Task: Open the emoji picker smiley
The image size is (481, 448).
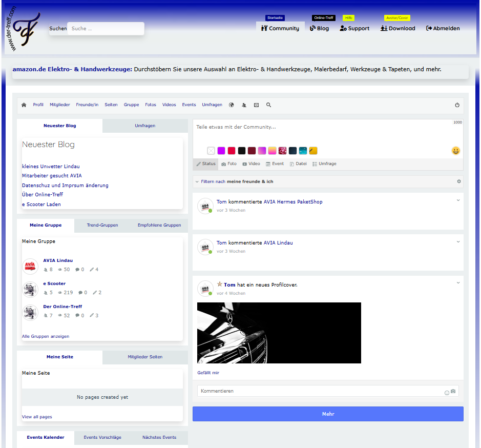Action: [455, 151]
